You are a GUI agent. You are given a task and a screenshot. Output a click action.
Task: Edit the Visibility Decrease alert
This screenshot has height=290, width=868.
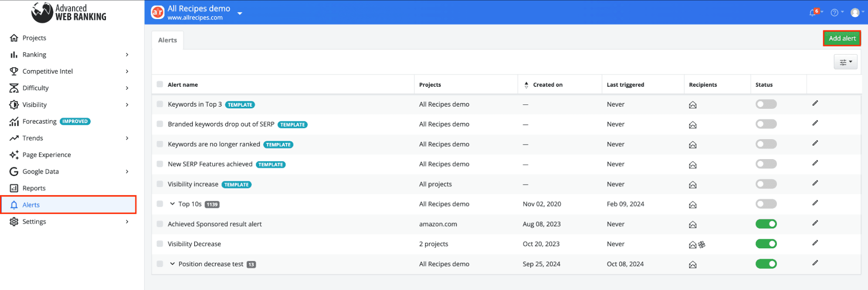tap(815, 243)
